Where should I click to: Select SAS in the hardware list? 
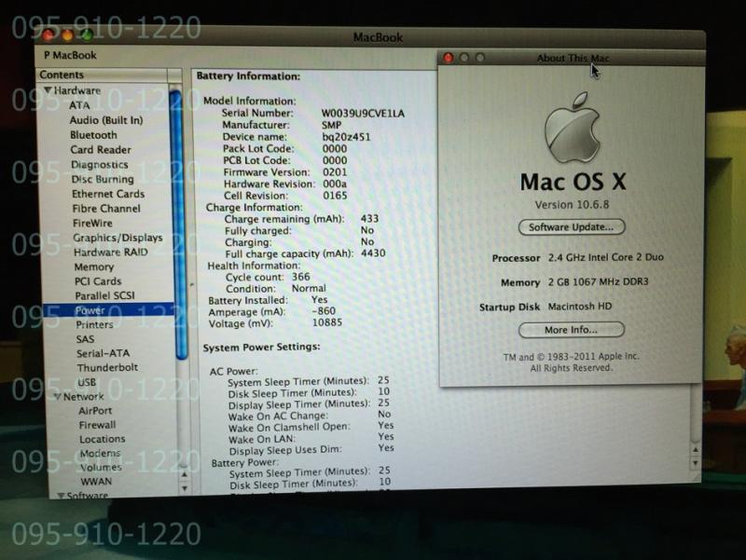coord(85,339)
